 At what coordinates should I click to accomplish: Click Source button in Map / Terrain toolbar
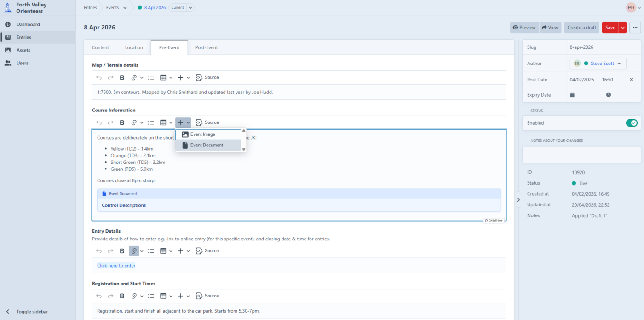coord(207,77)
